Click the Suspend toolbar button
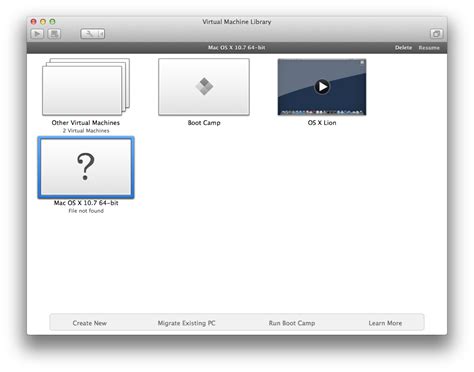Viewport: 474px width, 372px height. pos(54,34)
